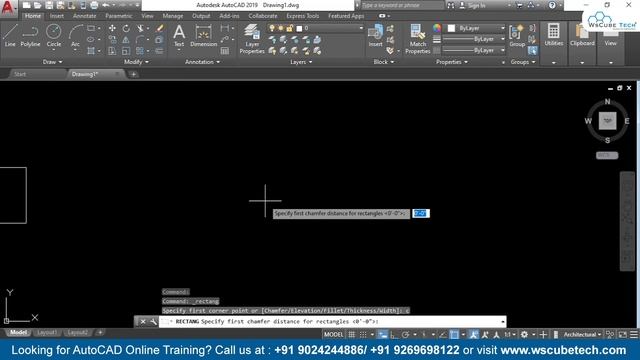Click the TOP face of ViewCube

click(607, 121)
